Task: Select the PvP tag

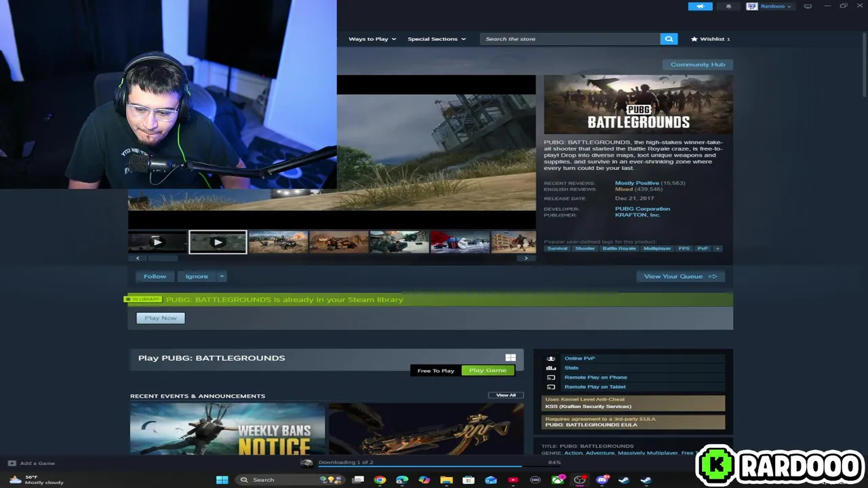Action: coord(703,248)
